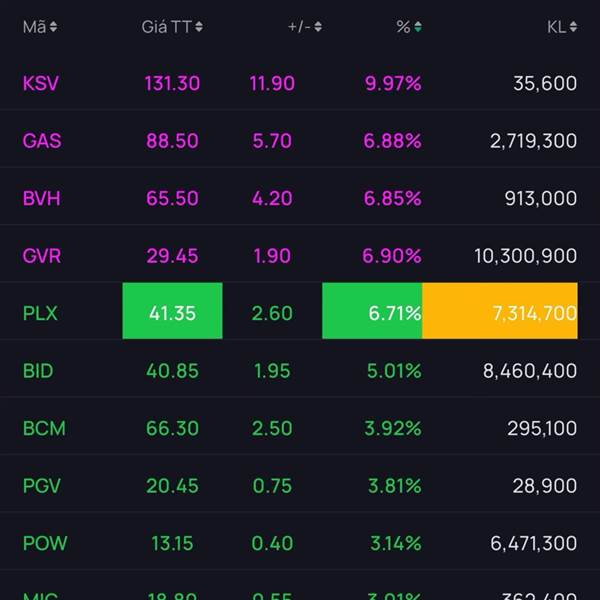Sort by Giá TT column arrows
Screen dimensions: 600x600
[199, 27]
